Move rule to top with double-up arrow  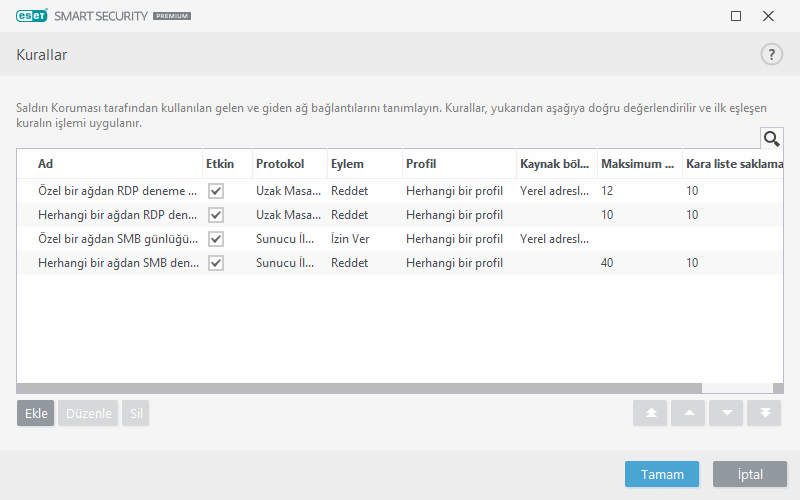pyautogui.click(x=650, y=414)
